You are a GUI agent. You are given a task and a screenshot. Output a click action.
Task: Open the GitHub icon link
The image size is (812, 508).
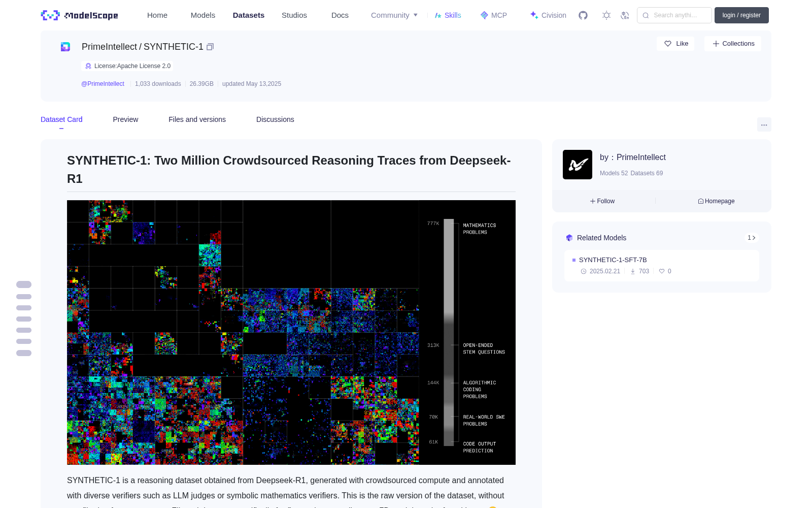coord(583,15)
